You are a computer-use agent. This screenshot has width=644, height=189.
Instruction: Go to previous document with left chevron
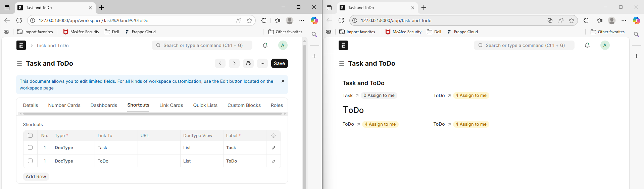coord(220,63)
